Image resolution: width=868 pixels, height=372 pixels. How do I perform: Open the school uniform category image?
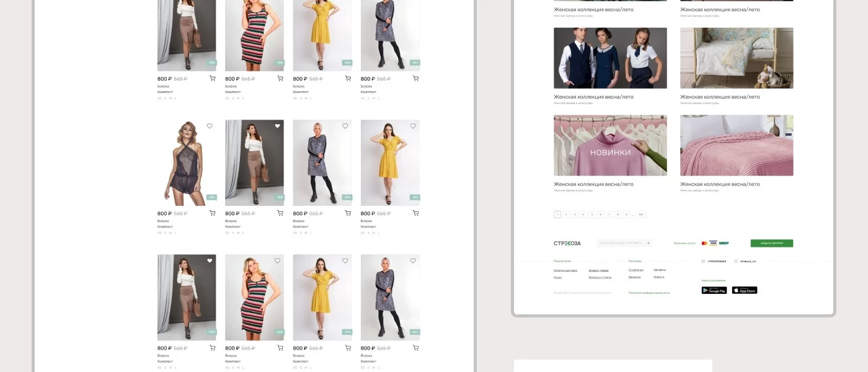click(610, 58)
